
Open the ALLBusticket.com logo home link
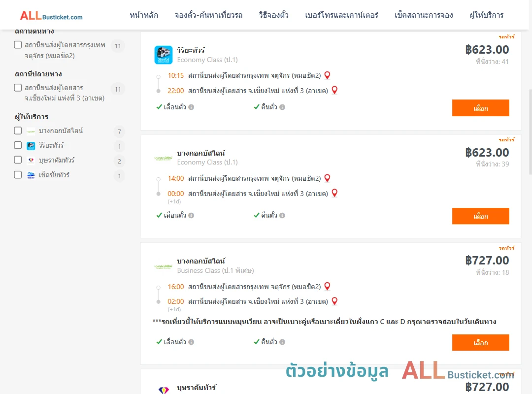coord(51,16)
